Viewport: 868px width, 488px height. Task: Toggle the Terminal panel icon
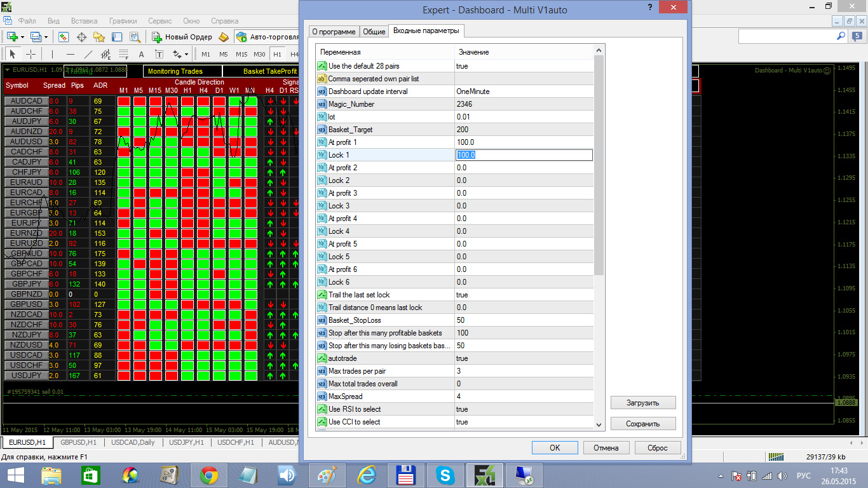(x=117, y=37)
